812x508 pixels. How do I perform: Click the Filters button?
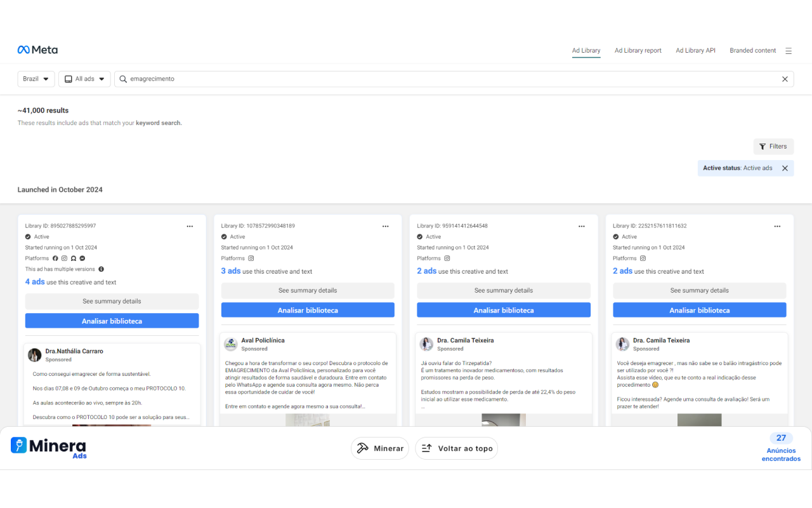click(773, 146)
